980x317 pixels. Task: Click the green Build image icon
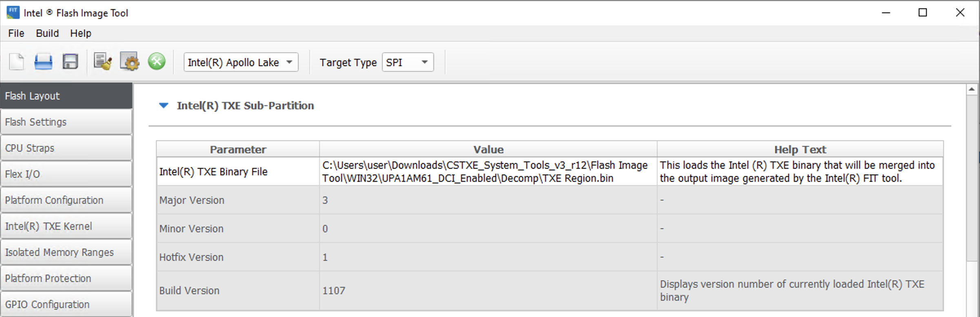tap(157, 62)
